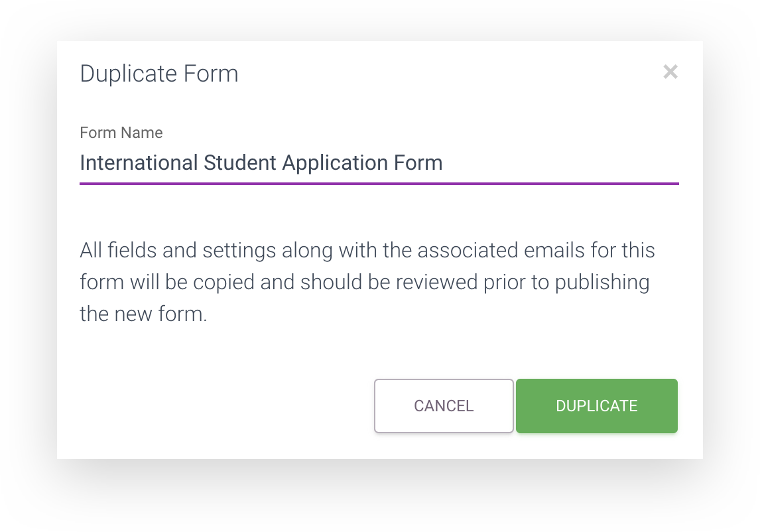The width and height of the screenshot is (760, 532).
Task: Select the International Student Application Form text
Action: (261, 163)
